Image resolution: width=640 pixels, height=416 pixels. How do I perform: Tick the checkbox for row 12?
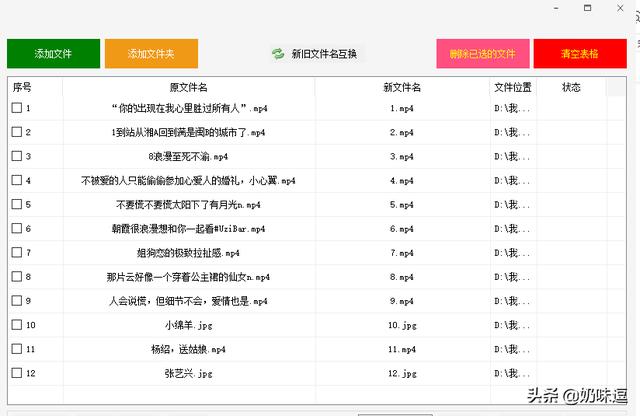17,373
